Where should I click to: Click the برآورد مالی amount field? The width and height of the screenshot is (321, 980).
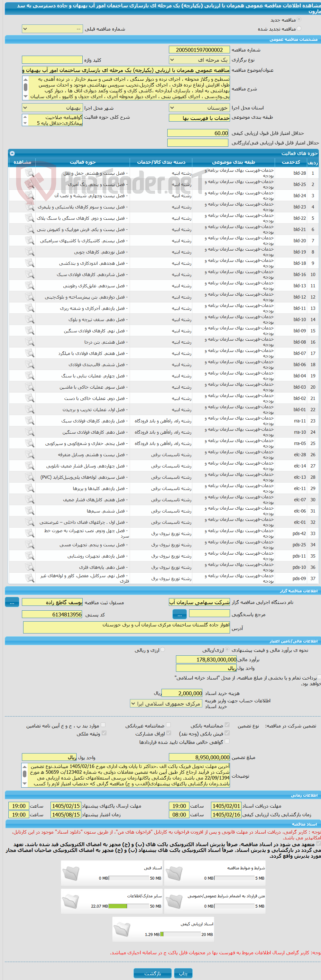click(x=206, y=659)
